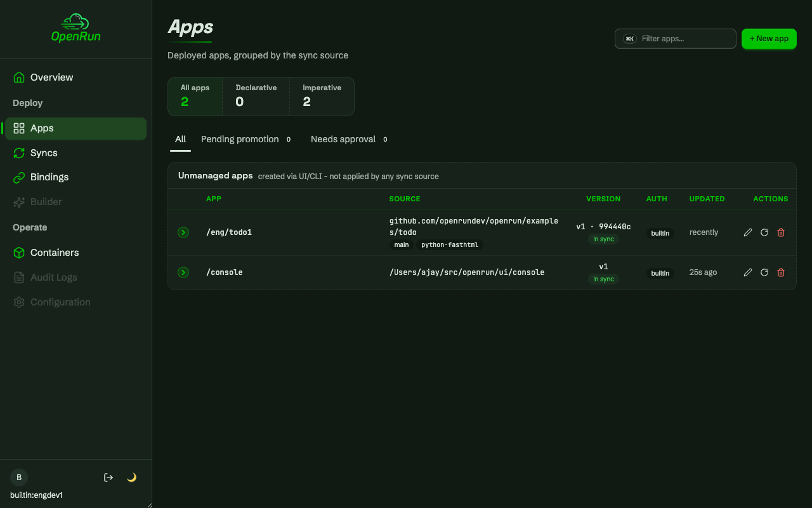Reload the /console app
The image size is (812, 508).
764,272
